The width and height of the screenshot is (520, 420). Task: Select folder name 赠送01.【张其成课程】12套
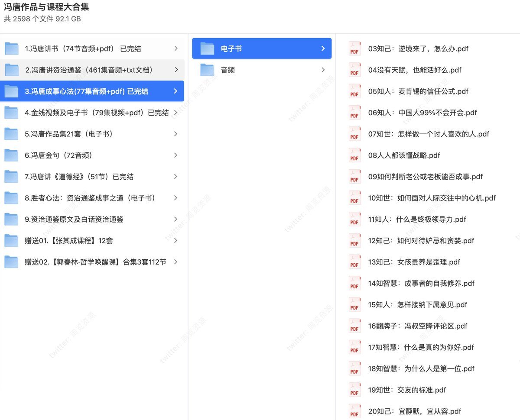(69, 240)
